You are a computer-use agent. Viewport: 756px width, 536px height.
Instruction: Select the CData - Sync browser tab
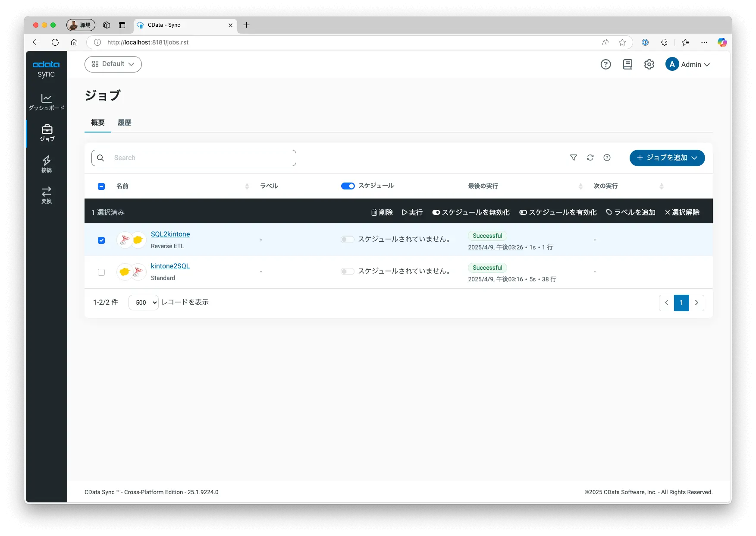pyautogui.click(x=185, y=25)
